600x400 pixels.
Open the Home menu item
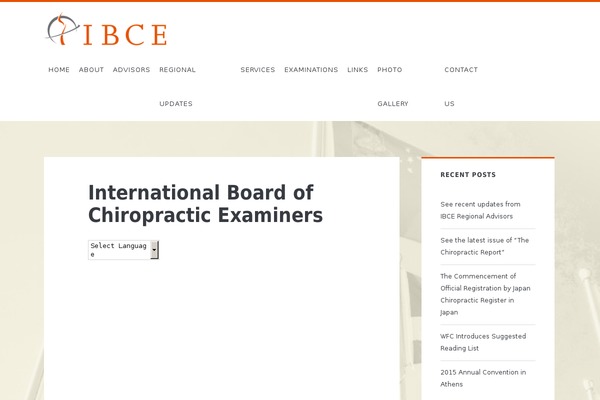[x=59, y=70]
